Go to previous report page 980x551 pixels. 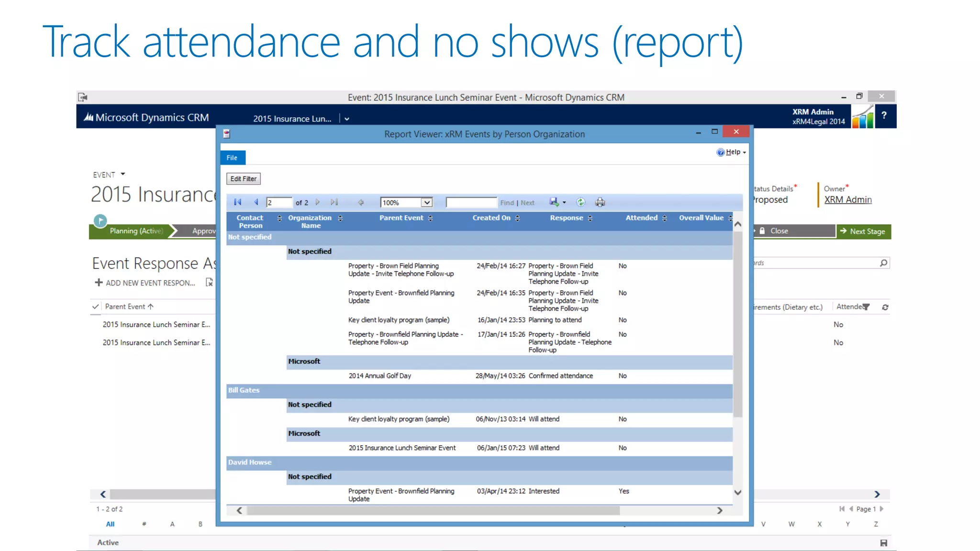coord(256,202)
